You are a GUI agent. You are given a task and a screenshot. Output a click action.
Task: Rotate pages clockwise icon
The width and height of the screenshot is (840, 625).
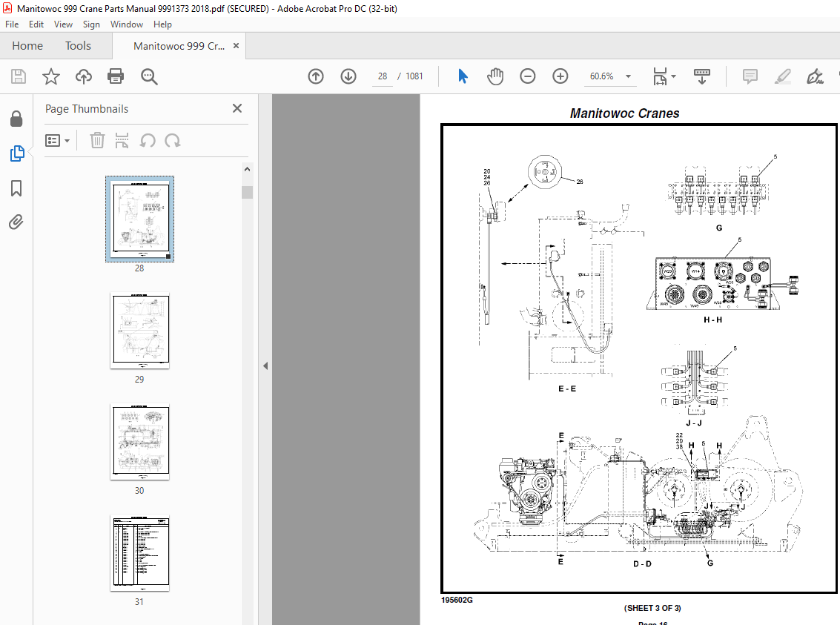[x=173, y=141]
